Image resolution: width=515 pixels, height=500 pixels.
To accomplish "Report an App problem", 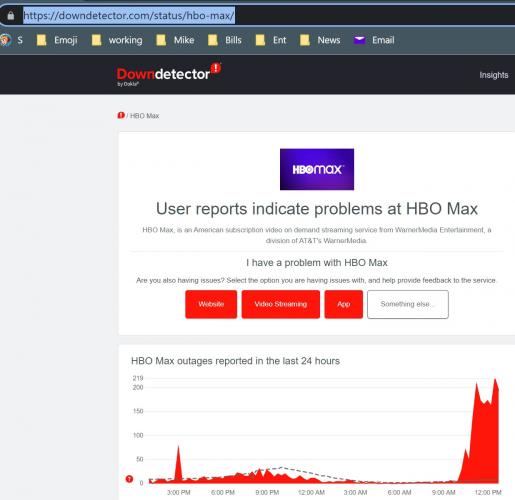I will tap(343, 304).
